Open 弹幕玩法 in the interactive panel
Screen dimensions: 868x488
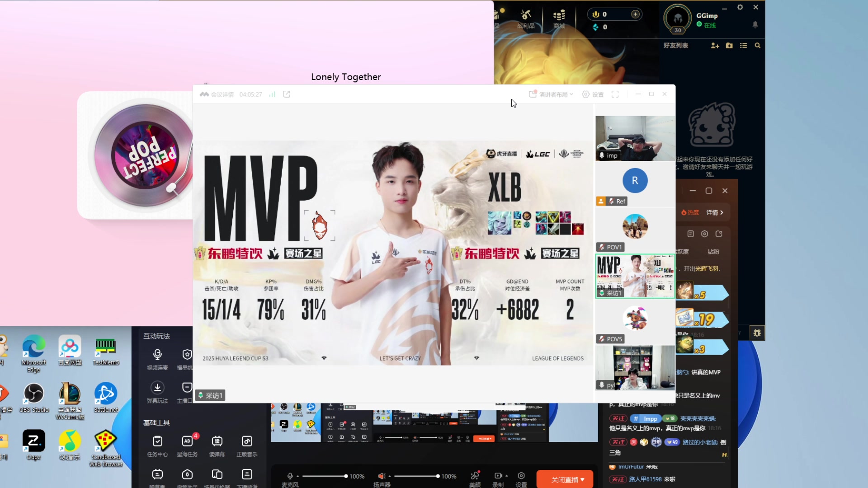pos(157,392)
